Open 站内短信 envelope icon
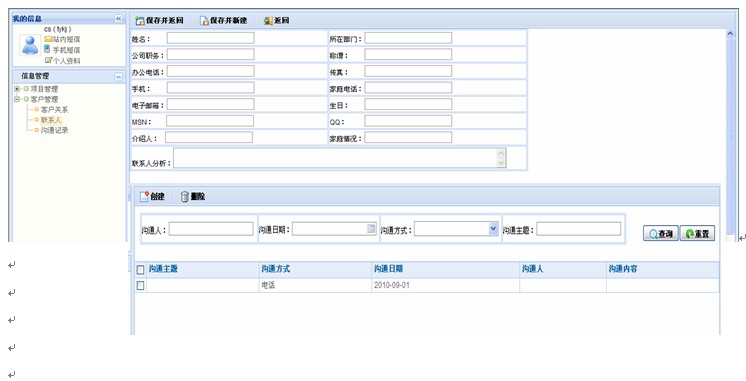The height and width of the screenshot is (381, 746). [x=48, y=39]
